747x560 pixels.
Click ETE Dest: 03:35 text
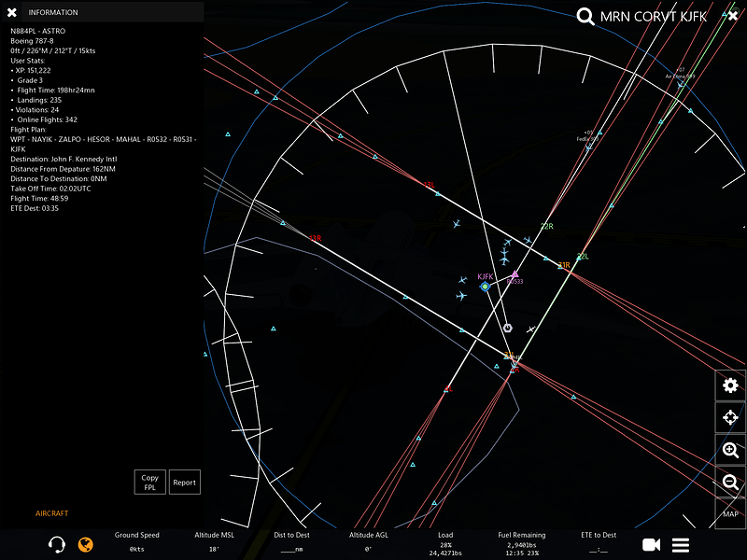(35, 208)
